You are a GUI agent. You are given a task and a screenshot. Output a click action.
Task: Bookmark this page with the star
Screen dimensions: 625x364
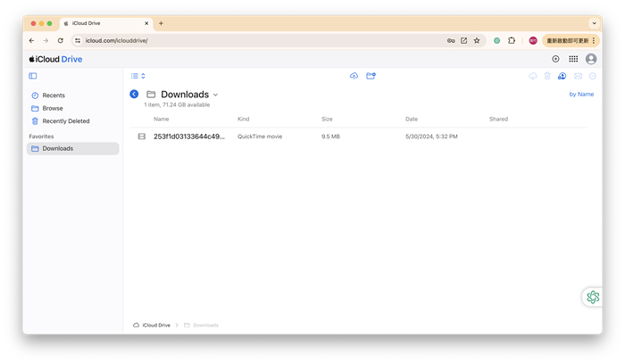(477, 40)
